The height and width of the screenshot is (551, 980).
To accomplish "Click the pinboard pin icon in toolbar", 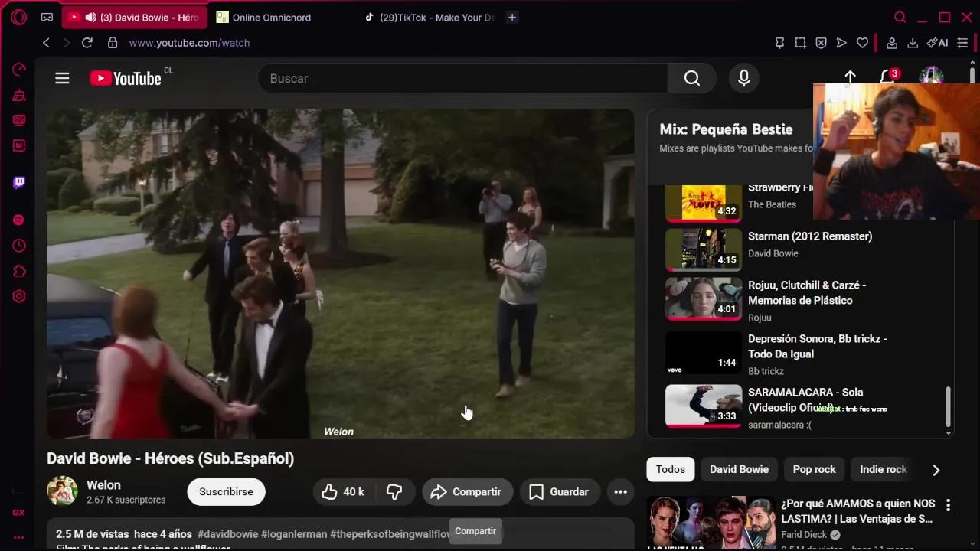I will pyautogui.click(x=779, y=43).
